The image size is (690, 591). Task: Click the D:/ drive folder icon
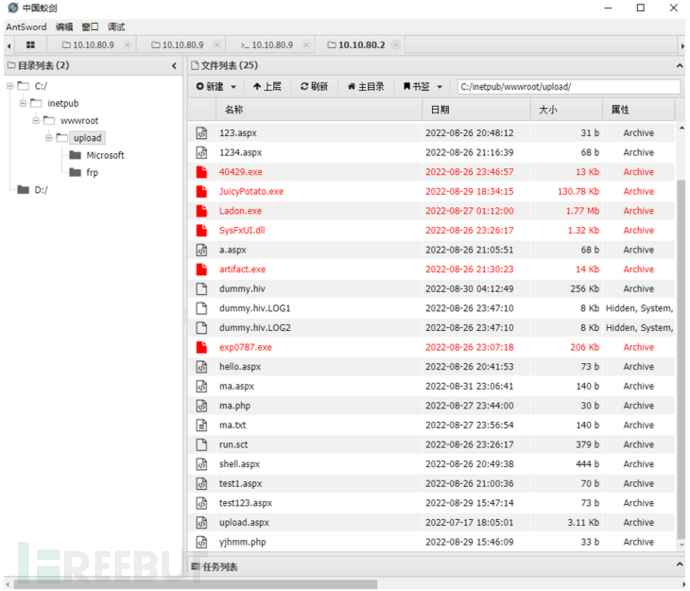(x=23, y=190)
